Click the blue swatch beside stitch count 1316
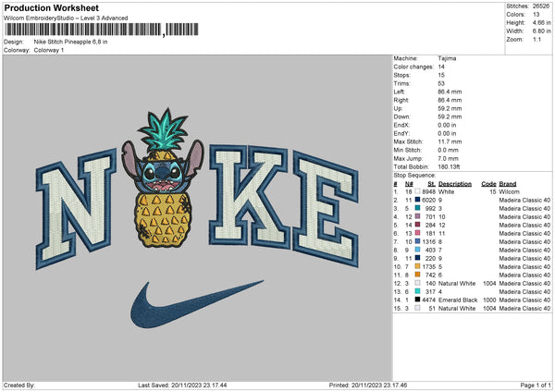The image size is (555, 392). click(x=418, y=241)
